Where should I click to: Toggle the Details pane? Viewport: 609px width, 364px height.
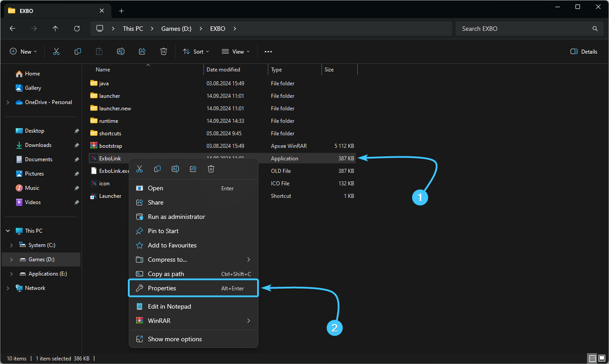point(584,52)
